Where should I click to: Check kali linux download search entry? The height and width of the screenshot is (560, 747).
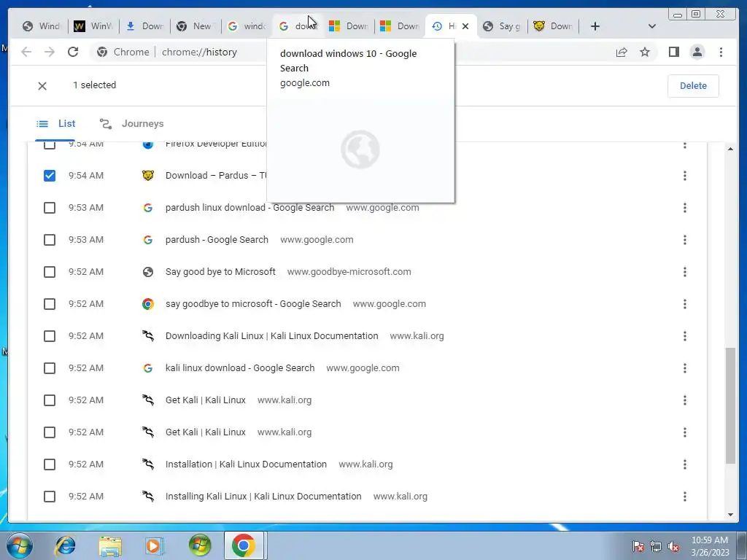(50, 368)
